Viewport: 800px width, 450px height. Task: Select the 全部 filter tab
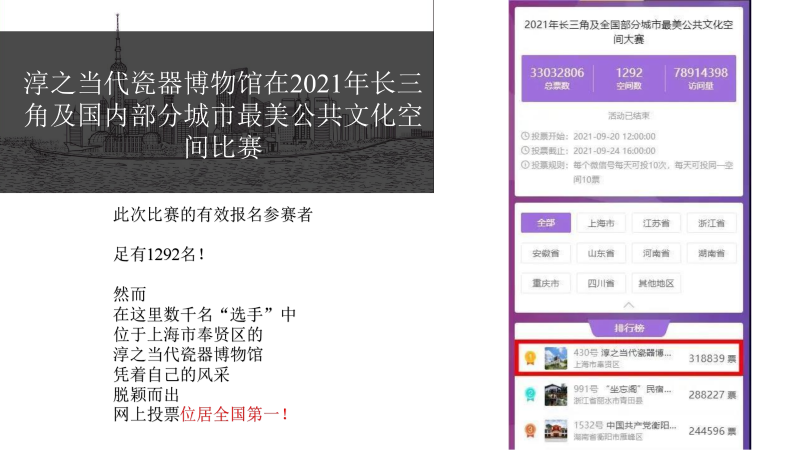click(x=546, y=223)
